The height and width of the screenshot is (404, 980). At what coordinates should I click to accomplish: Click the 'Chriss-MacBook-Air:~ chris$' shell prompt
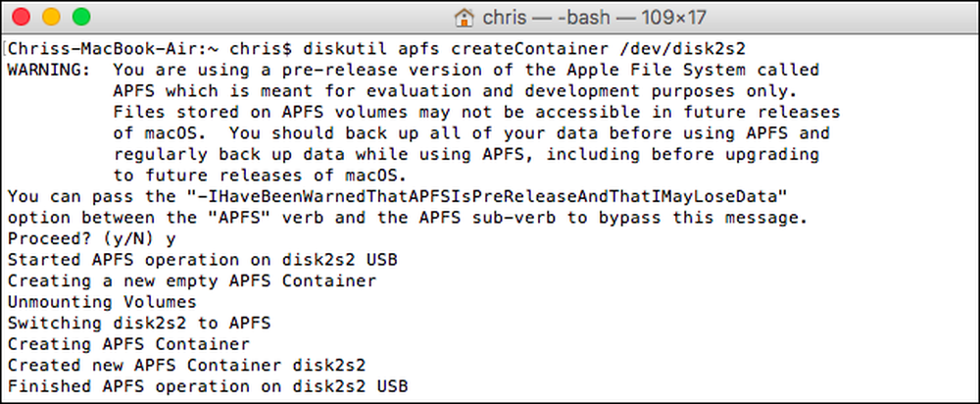pyautogui.click(x=150, y=48)
